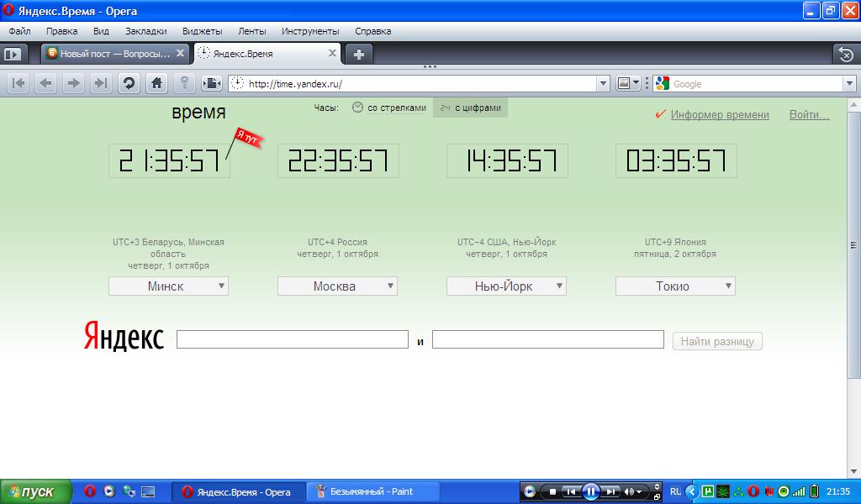Viewport: 861px width, 504px height.
Task: Click the Wand password key icon
Action: [x=184, y=83]
